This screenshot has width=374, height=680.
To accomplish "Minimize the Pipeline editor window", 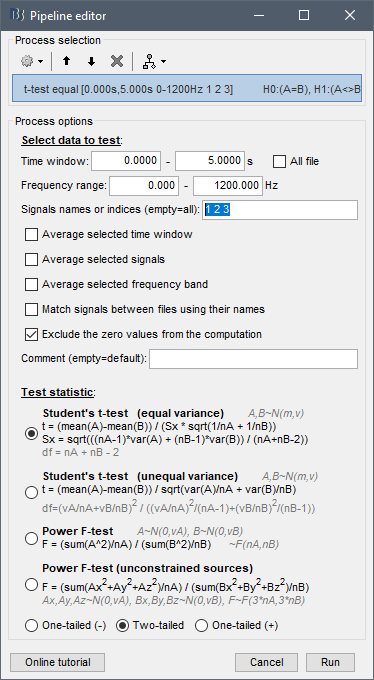I will (259, 16).
